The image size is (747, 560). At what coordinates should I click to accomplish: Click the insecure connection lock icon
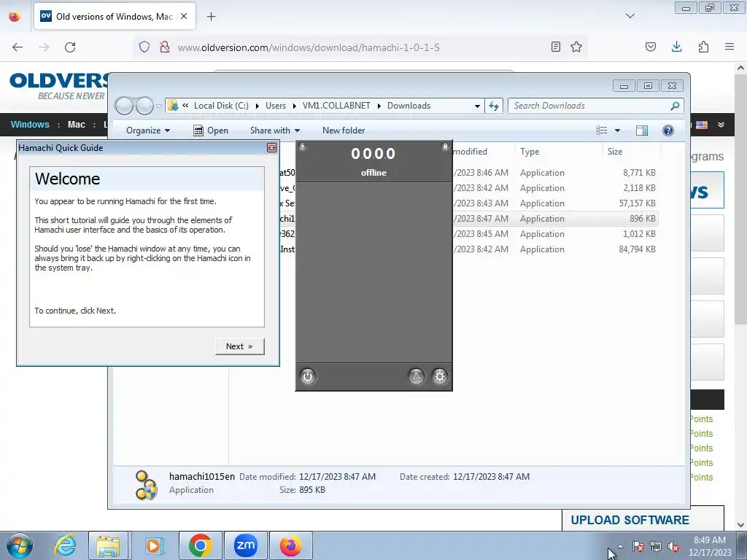(164, 47)
